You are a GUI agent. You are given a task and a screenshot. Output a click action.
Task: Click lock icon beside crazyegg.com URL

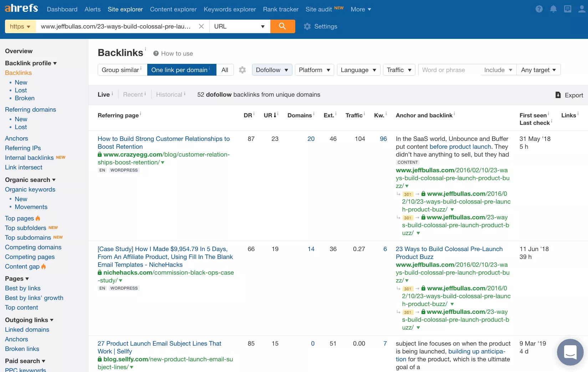pyautogui.click(x=100, y=154)
